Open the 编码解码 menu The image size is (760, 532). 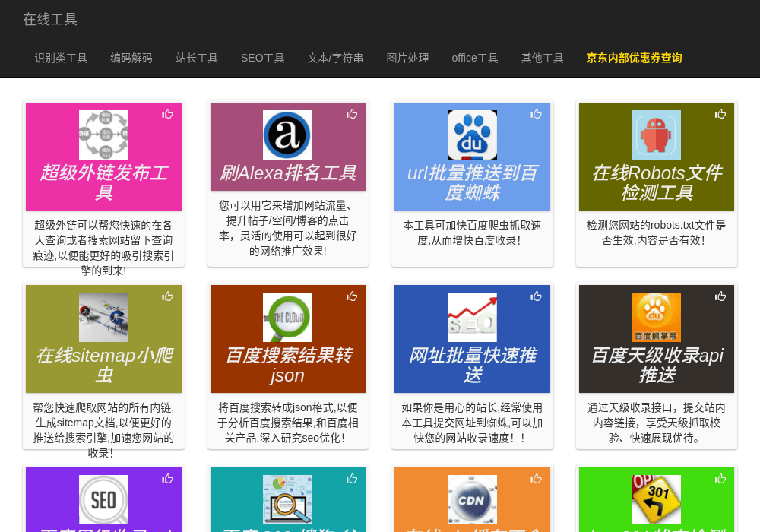131,59
